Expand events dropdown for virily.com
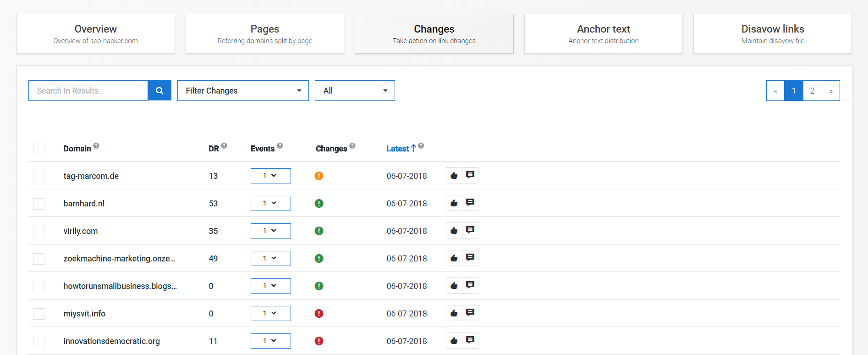The image size is (868, 355). [x=270, y=231]
